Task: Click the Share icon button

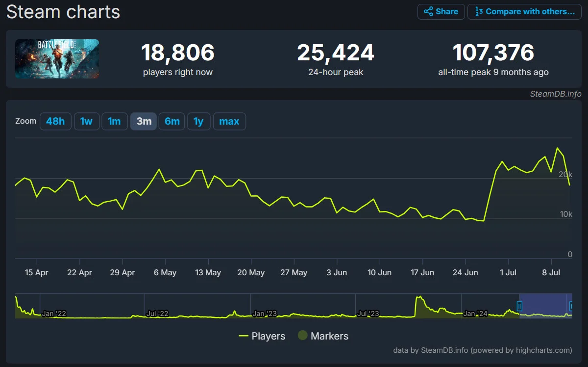Action: pos(441,12)
